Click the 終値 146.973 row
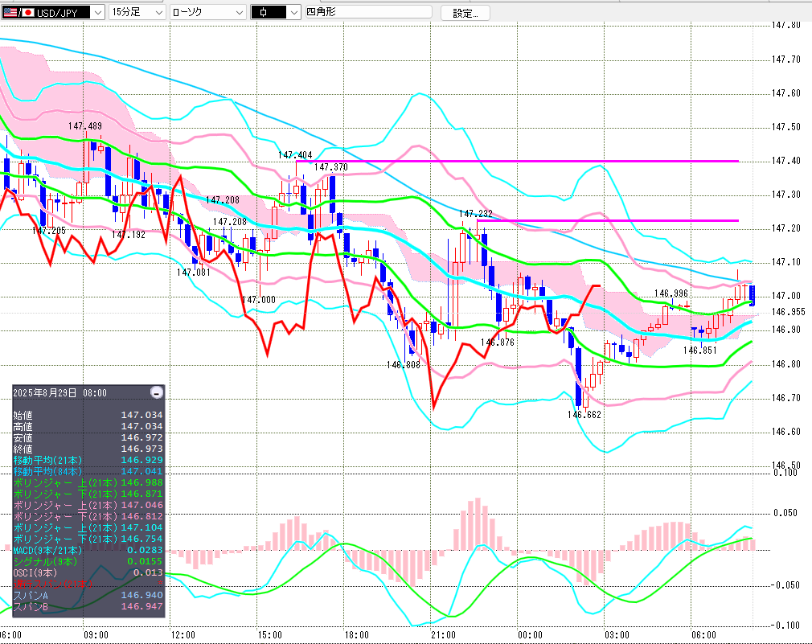 [88, 449]
